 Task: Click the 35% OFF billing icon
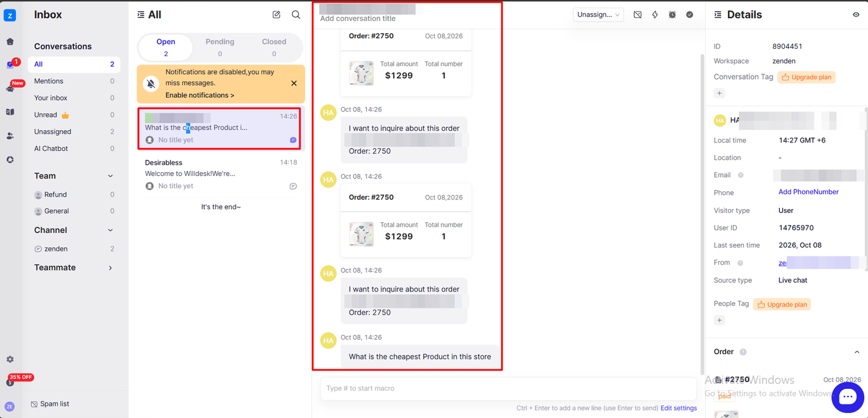(10, 383)
